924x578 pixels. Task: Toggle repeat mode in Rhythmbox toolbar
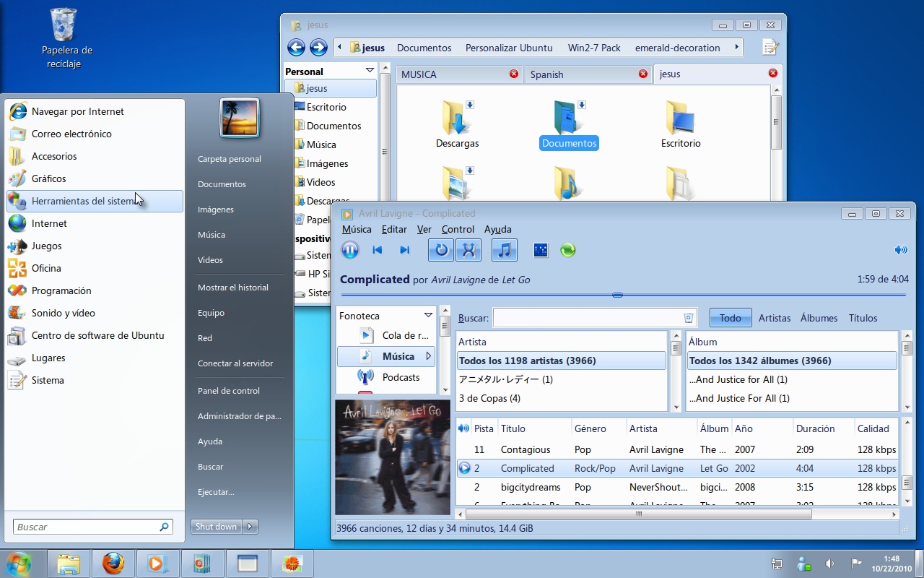coord(441,250)
